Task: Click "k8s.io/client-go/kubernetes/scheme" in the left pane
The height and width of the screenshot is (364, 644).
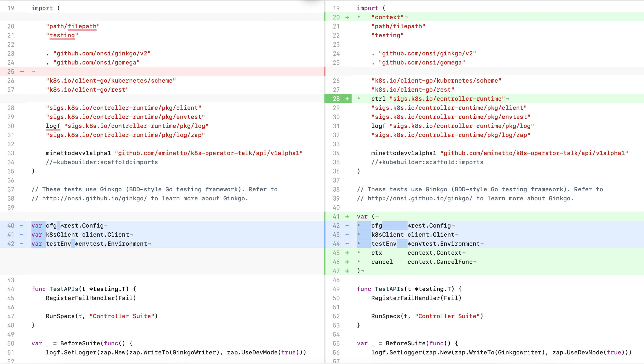Action: pyautogui.click(x=111, y=81)
